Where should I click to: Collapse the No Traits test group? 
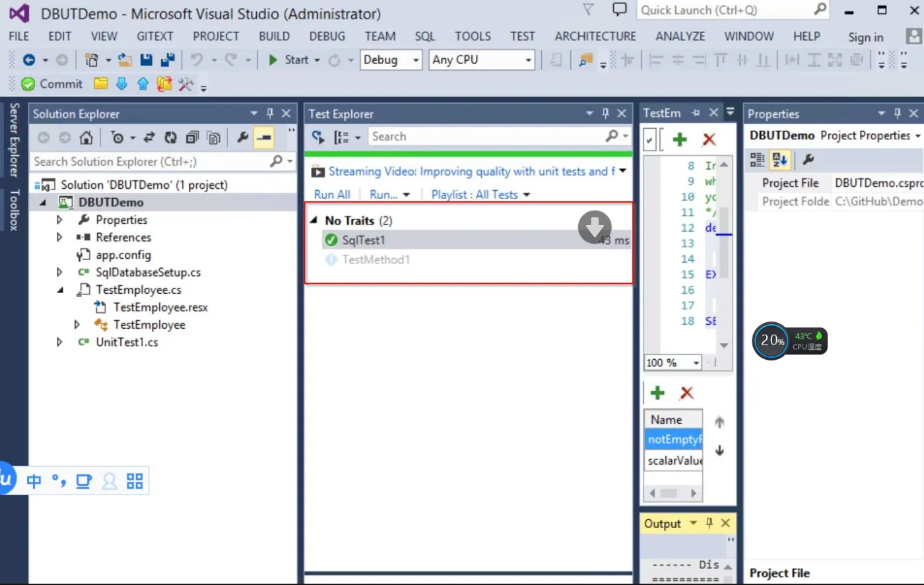(x=314, y=221)
